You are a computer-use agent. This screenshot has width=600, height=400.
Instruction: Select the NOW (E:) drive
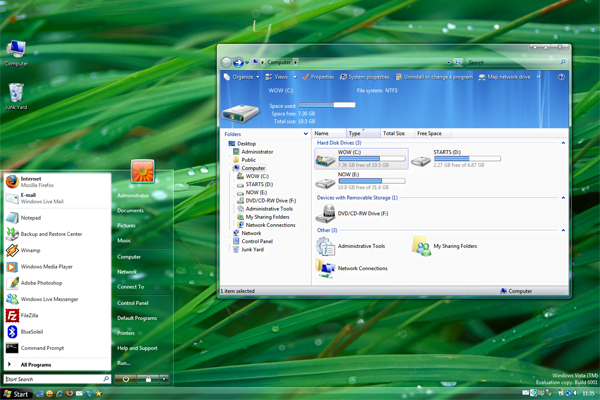pyautogui.click(x=360, y=180)
